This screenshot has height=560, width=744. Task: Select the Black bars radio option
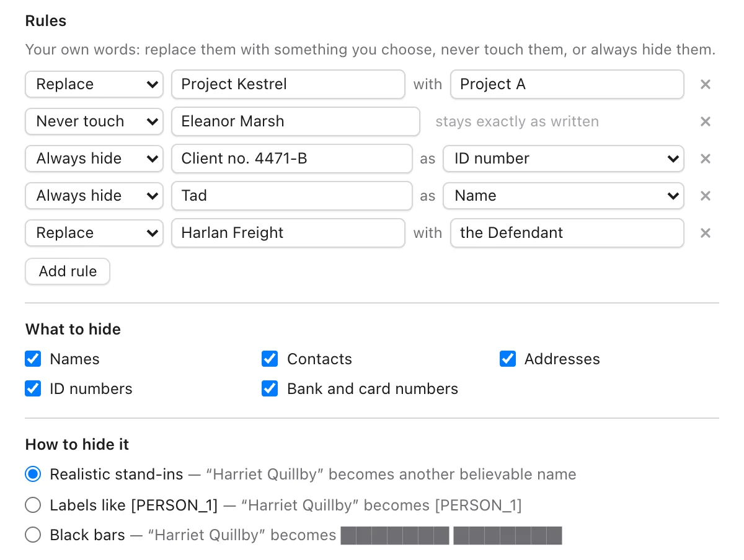click(x=33, y=535)
